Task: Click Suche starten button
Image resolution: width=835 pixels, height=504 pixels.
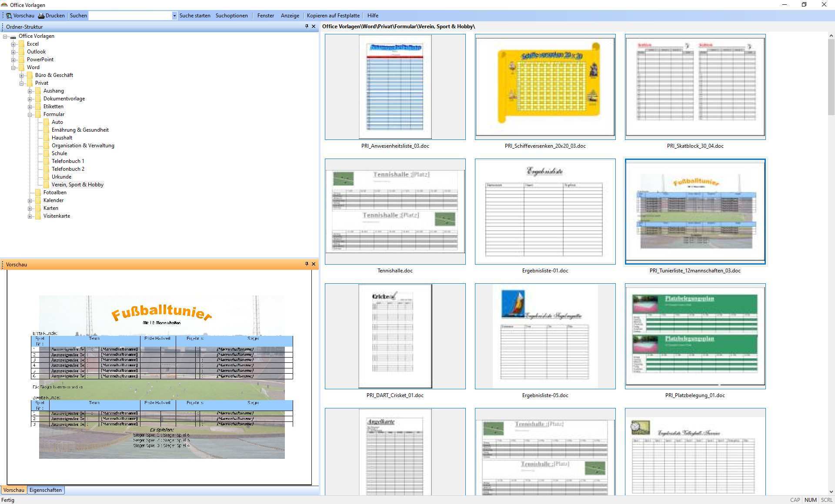Action: 194,16
